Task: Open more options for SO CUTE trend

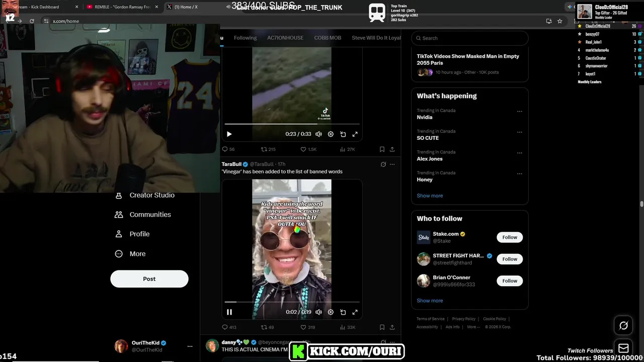Action: click(x=520, y=132)
